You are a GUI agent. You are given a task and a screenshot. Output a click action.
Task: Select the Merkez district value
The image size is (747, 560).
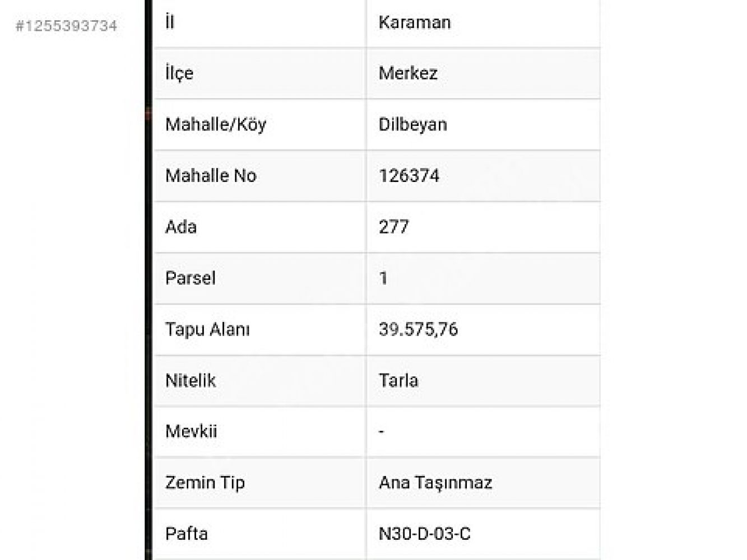click(x=408, y=73)
